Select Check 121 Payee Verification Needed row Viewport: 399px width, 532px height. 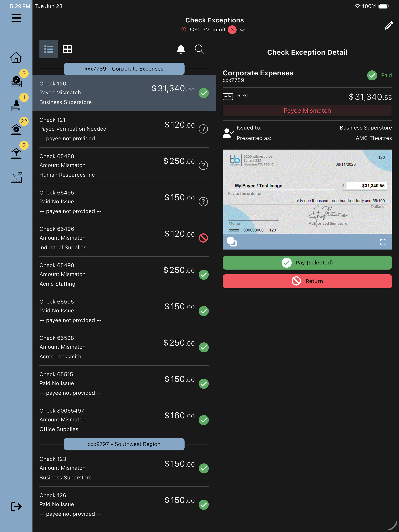tap(124, 129)
